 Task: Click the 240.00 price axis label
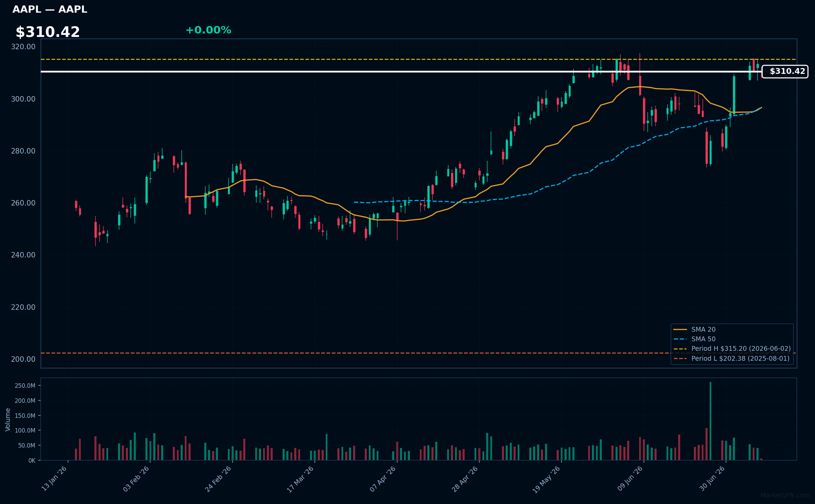click(x=23, y=255)
